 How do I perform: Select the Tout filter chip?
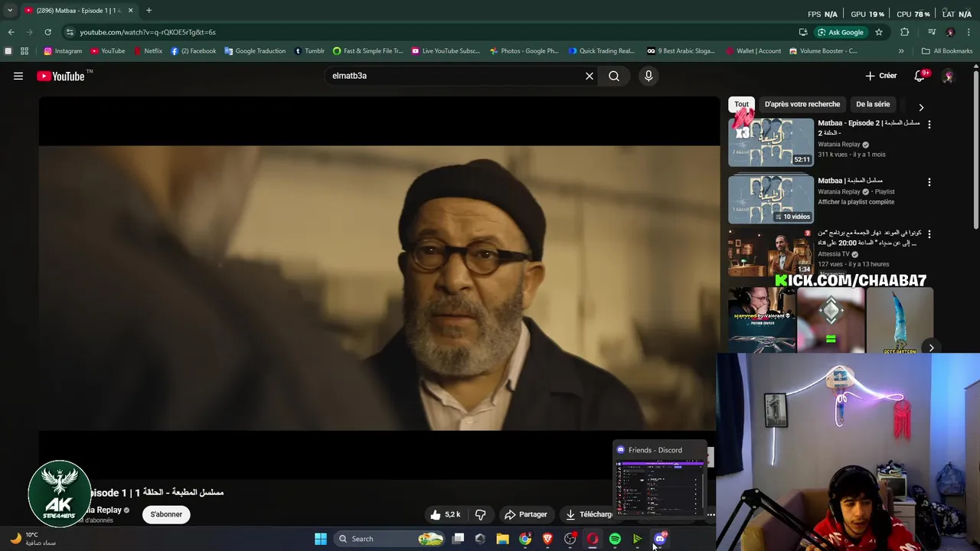pos(742,104)
